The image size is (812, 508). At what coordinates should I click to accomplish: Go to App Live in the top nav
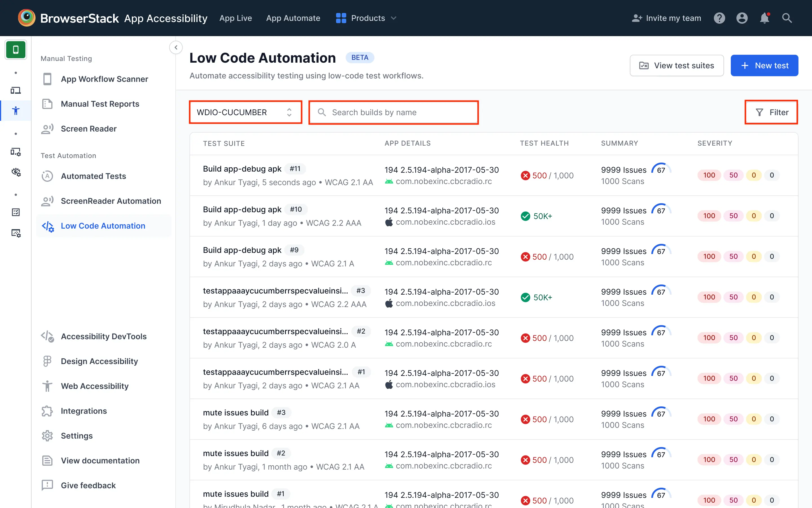(x=235, y=18)
